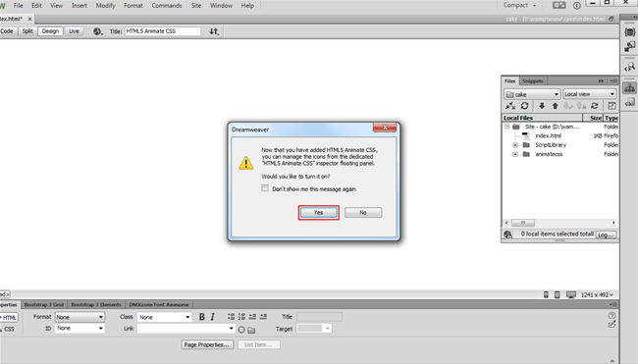Open the Class dropdown
The height and width of the screenshot is (364, 638).
pos(164,317)
